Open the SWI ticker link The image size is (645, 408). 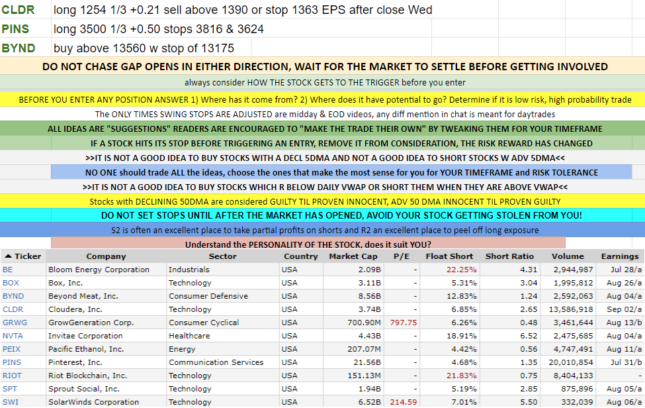pos(10,402)
